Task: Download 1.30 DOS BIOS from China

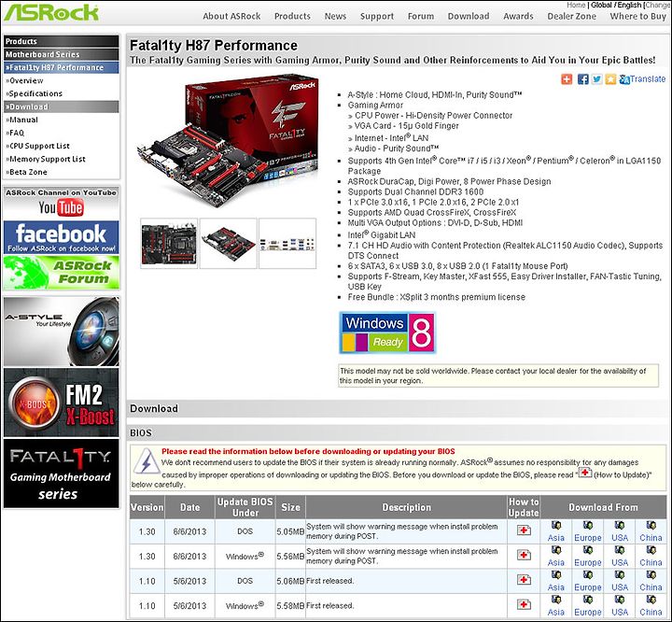Action: [x=651, y=531]
